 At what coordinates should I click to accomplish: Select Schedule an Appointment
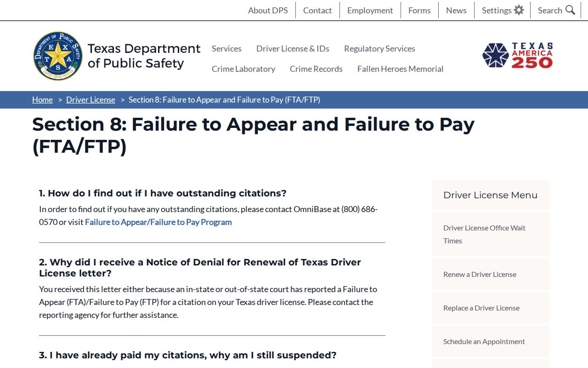490,341
